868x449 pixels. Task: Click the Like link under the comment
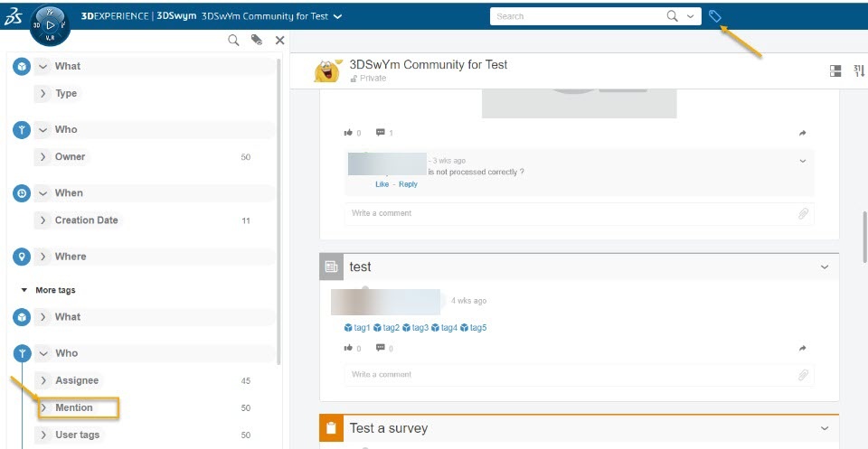click(382, 184)
